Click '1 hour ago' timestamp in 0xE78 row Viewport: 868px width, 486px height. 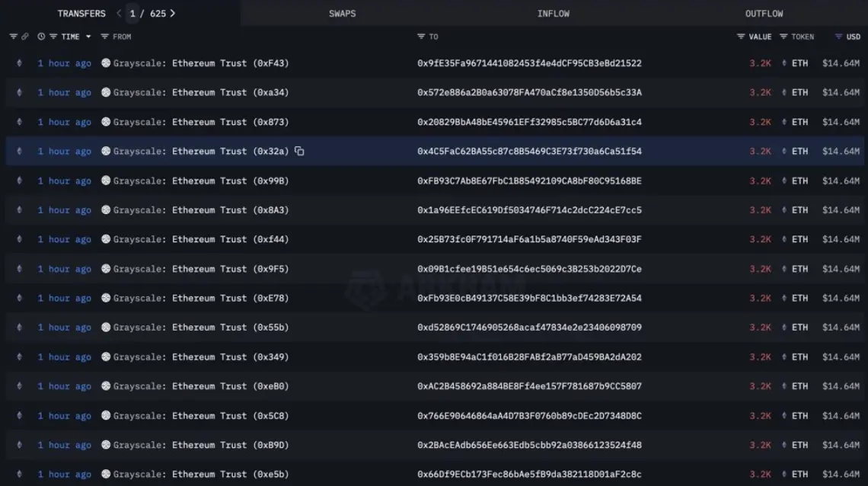point(64,298)
